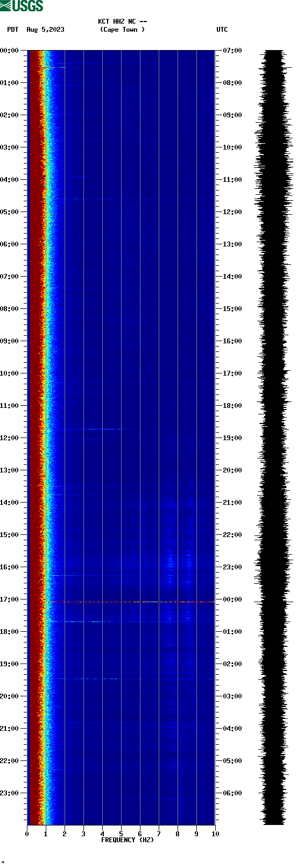Screen dimensions: 297x868
Task: Select the station title 'KCT HHZ NC --'
Action: tap(123, 22)
